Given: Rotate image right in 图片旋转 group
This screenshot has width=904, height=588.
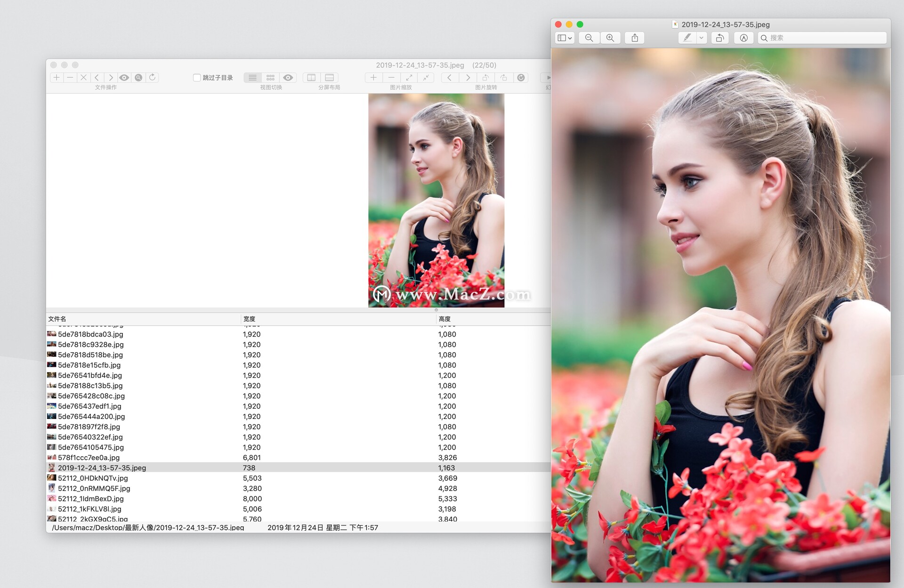Looking at the screenshot, I should (503, 77).
